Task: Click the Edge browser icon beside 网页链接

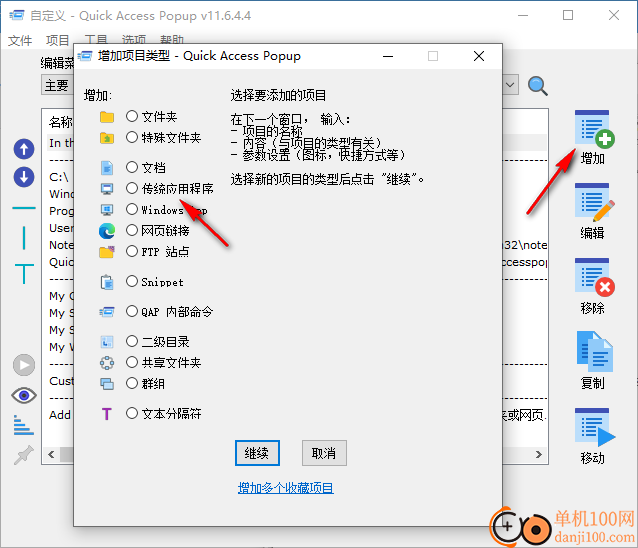Action: [107, 231]
